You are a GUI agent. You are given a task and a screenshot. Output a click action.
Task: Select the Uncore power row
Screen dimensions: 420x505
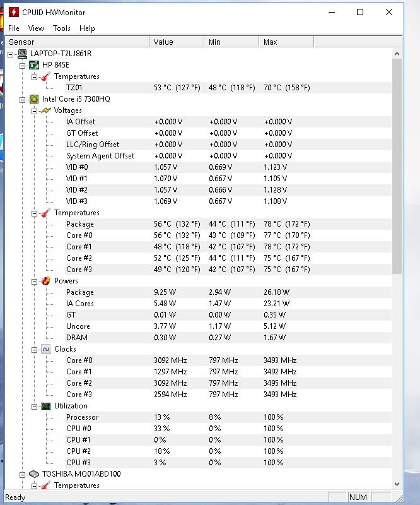228,326
